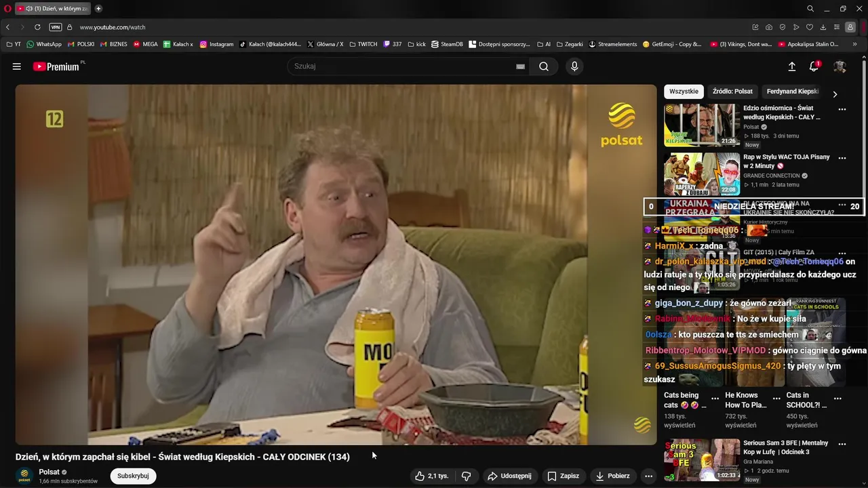868x488 pixels.
Task: Open the YouTube hamburger guide menu
Action: (17, 66)
